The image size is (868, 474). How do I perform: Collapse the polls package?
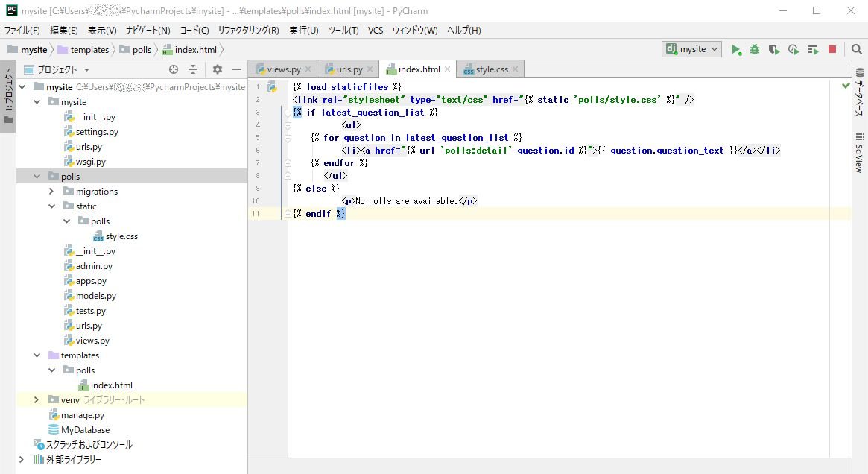36,176
